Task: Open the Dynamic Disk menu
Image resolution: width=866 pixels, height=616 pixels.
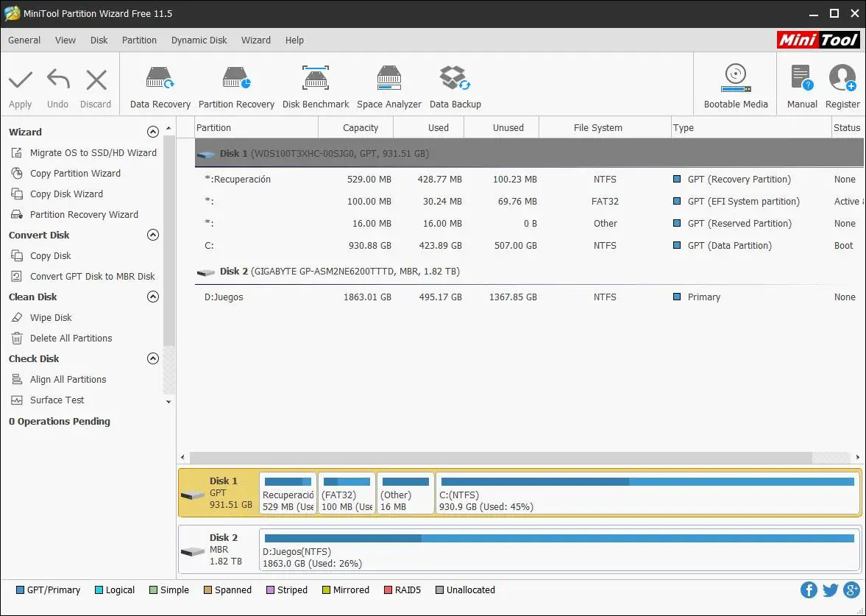Action: point(199,40)
